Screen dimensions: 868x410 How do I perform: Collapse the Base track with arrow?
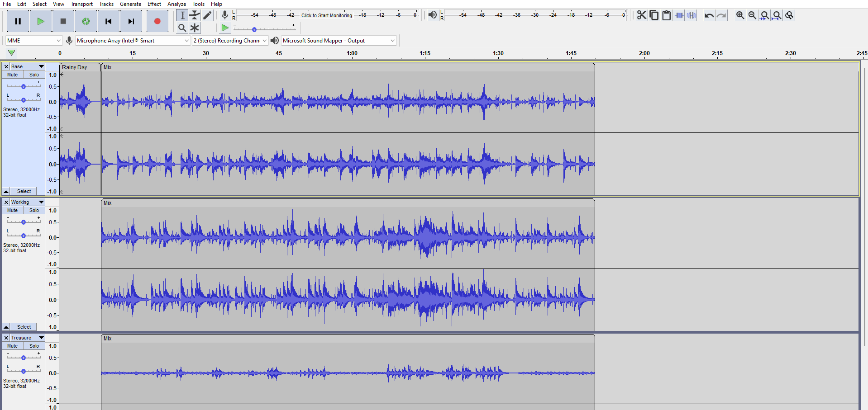(x=6, y=191)
